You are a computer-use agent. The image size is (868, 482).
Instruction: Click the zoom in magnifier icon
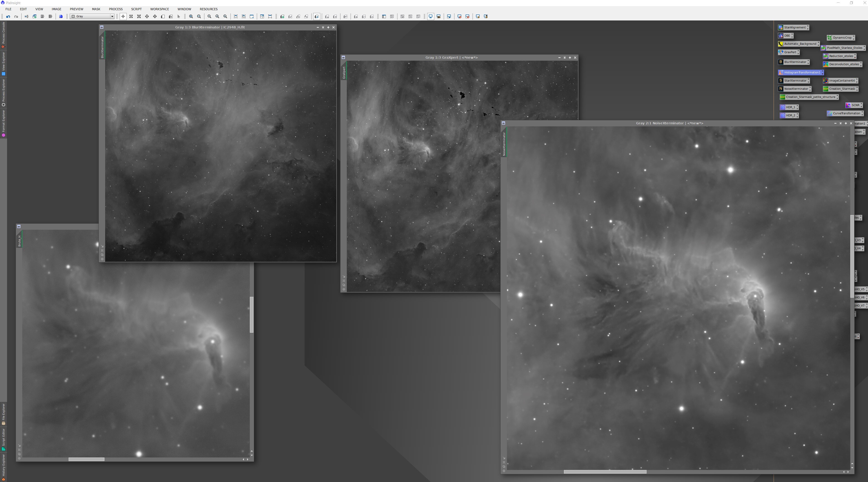pyautogui.click(x=191, y=17)
